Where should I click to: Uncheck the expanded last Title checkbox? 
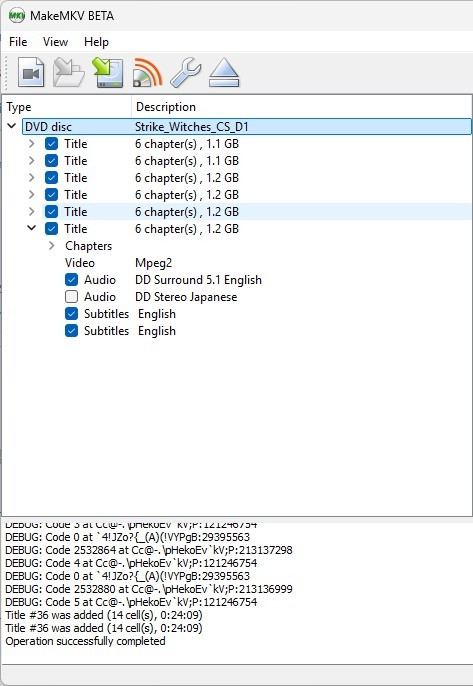[x=51, y=228]
